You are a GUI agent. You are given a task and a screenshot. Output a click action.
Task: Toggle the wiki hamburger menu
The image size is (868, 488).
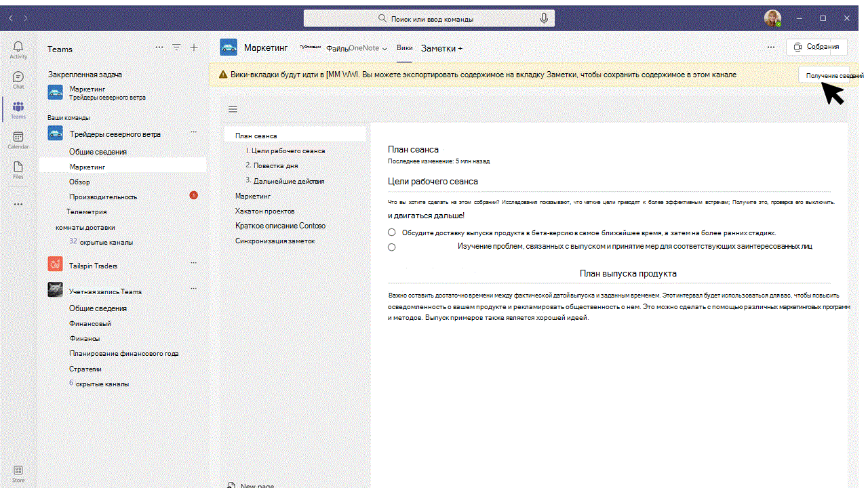coord(233,109)
